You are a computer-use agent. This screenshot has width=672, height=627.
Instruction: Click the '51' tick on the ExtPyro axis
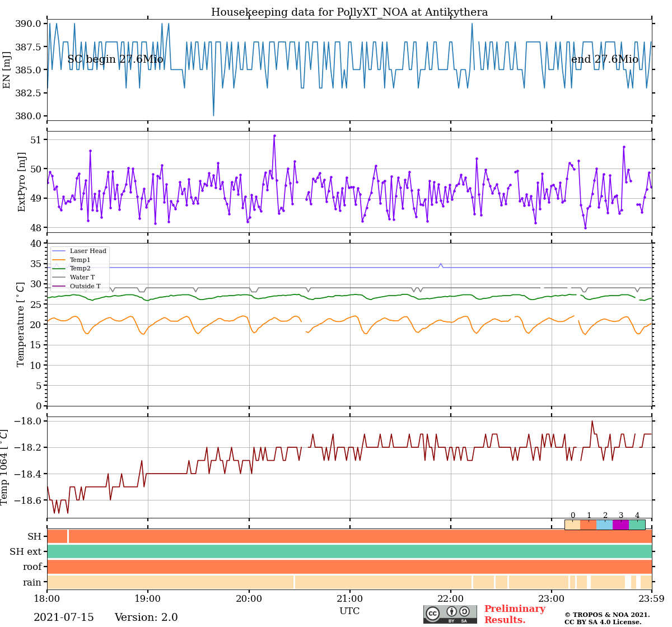point(37,139)
